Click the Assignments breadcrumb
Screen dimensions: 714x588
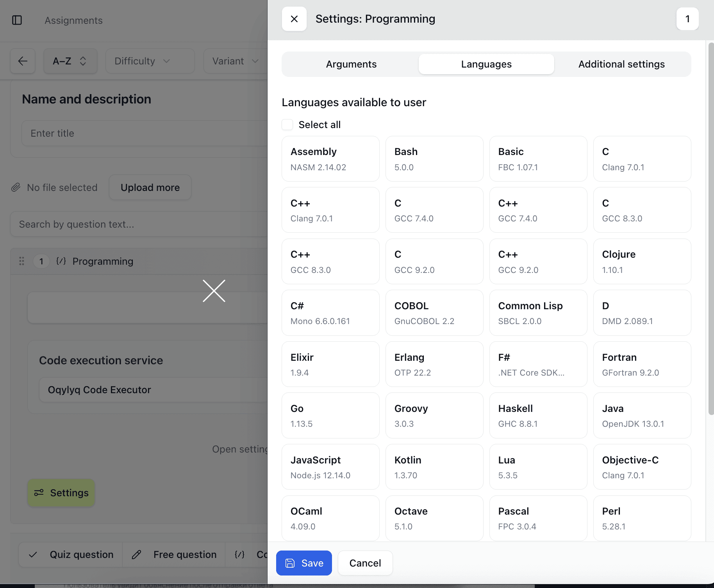click(x=73, y=20)
